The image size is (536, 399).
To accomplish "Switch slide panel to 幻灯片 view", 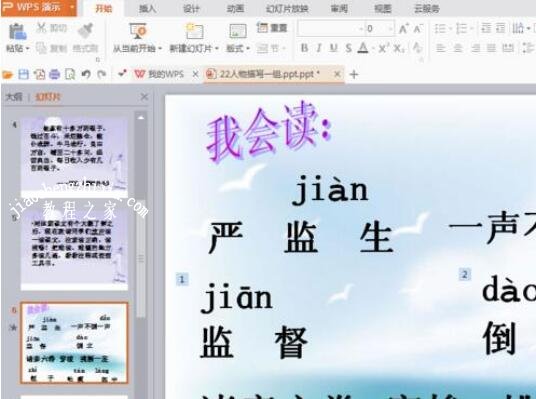I will pyautogui.click(x=48, y=97).
